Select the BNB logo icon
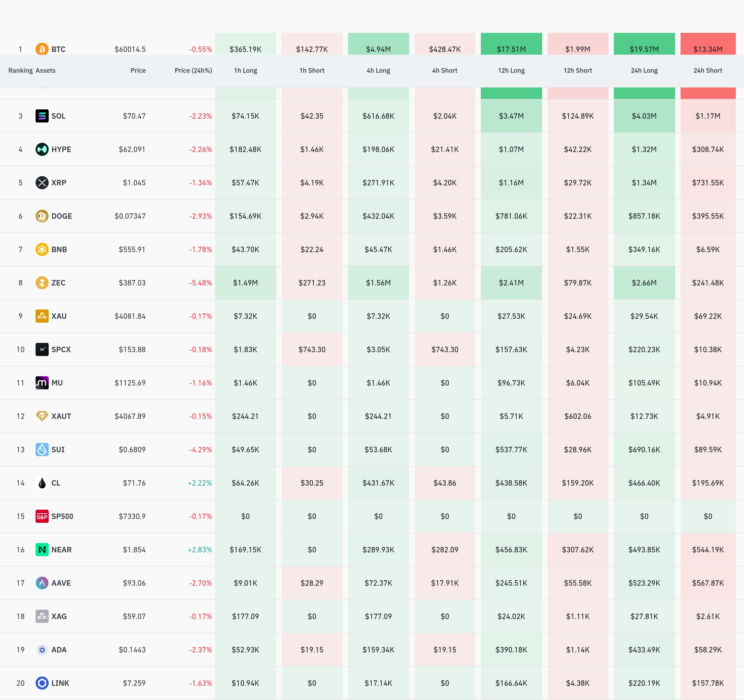The width and height of the screenshot is (744, 700). click(x=42, y=249)
